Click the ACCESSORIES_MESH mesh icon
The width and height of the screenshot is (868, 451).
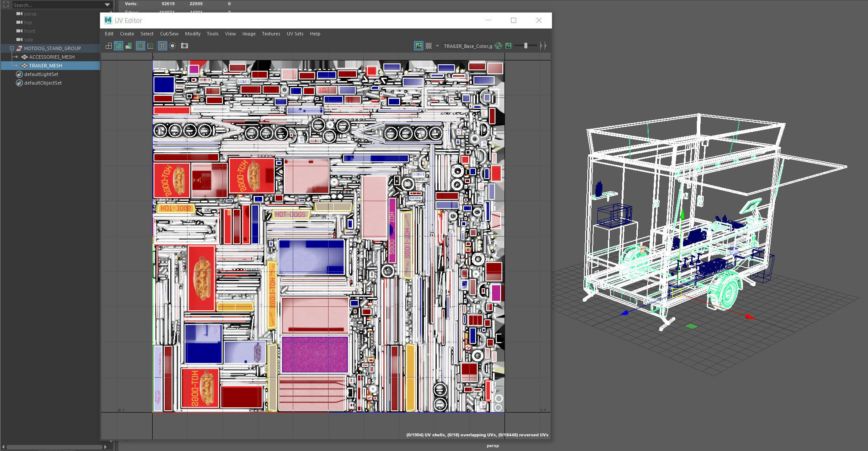[25, 57]
